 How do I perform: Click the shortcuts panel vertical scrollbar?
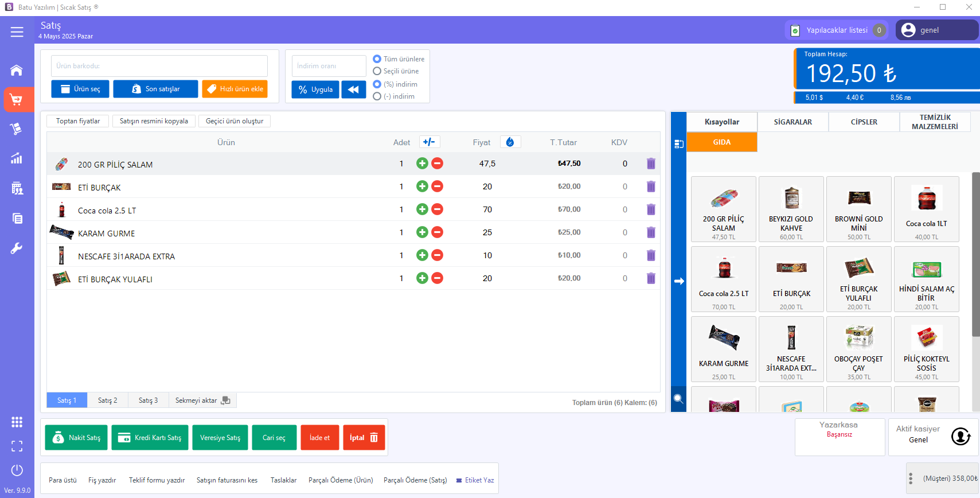click(976, 254)
